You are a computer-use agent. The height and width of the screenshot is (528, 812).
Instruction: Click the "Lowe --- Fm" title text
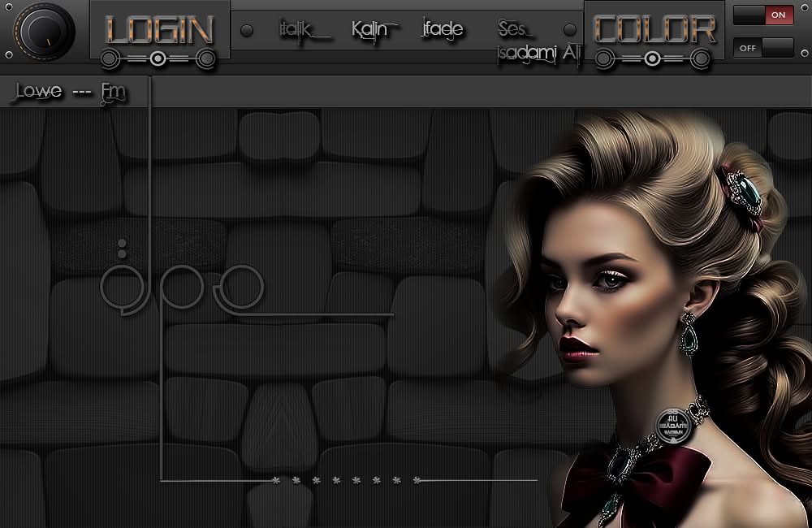click(x=71, y=93)
